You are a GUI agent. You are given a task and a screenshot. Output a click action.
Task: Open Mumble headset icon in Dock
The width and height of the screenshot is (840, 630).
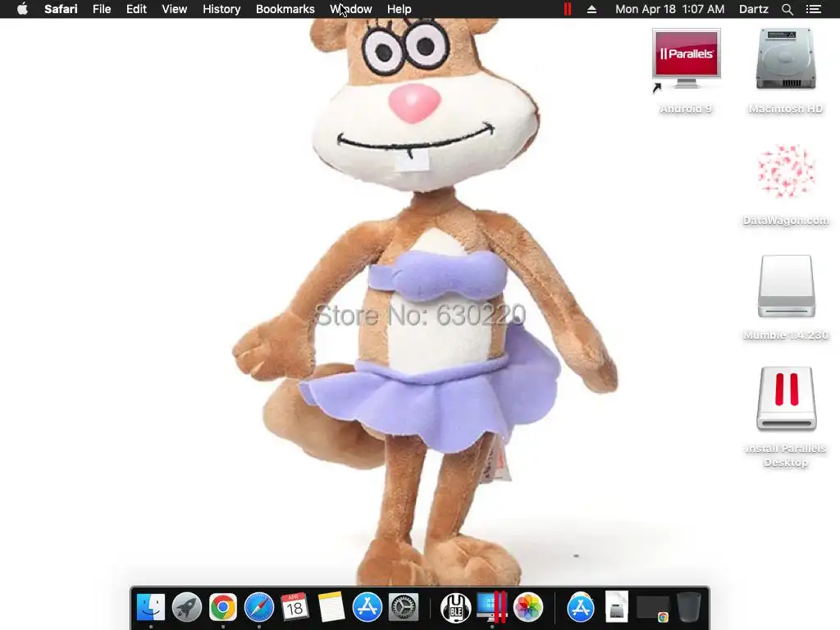tap(455, 608)
